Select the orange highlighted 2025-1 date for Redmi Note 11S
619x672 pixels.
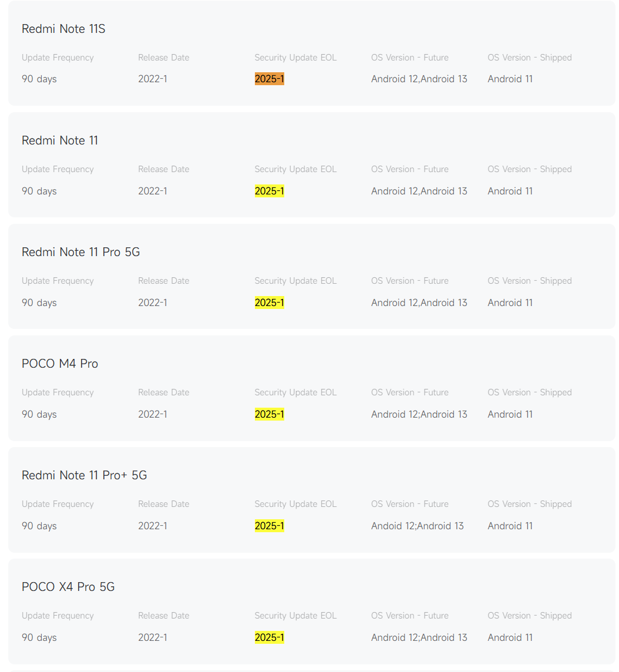(269, 79)
